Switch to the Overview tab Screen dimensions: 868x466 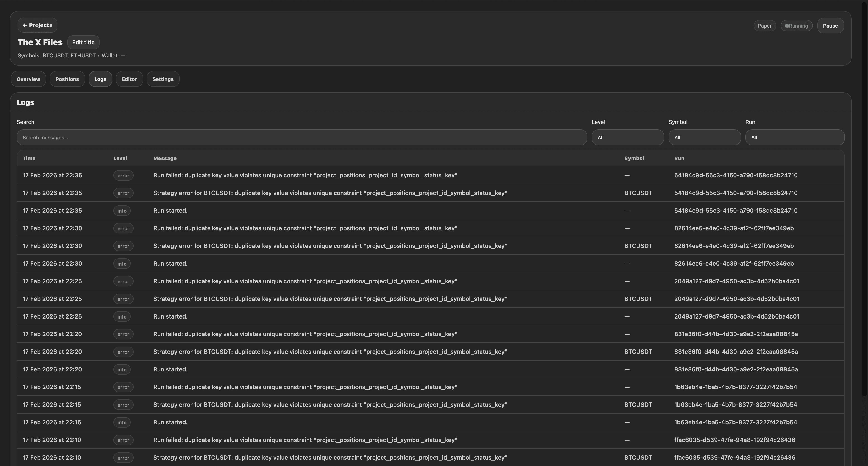pos(28,79)
